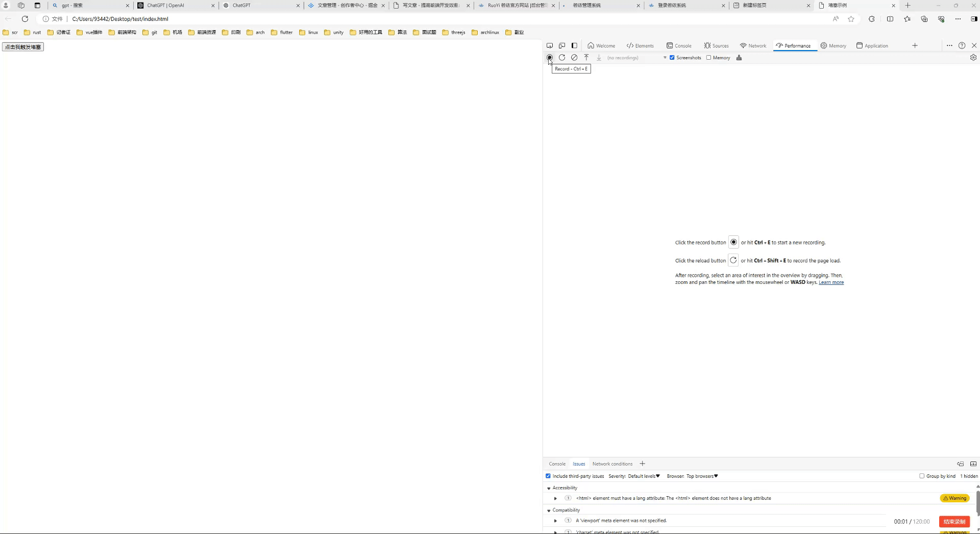Click the drawer move-to-top icon

coord(960,464)
